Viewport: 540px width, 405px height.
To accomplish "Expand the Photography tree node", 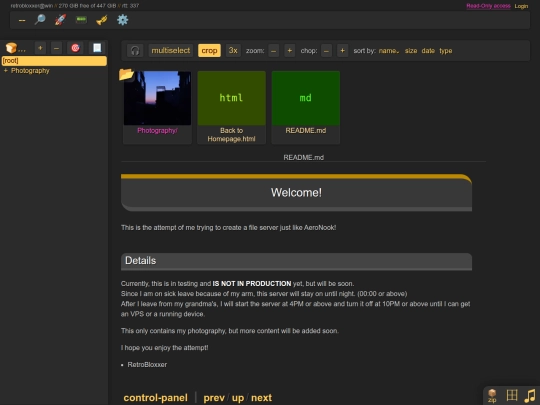I will (6, 71).
